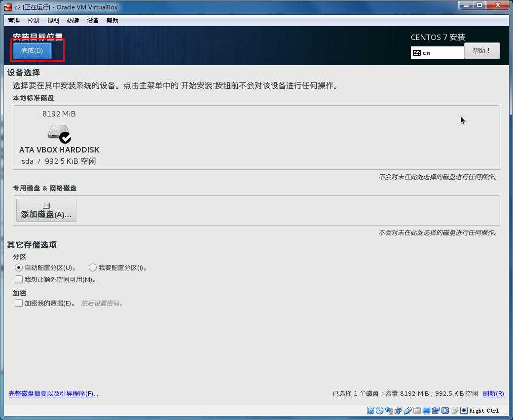Enable 'make additional space available' checkbox

tap(19, 279)
